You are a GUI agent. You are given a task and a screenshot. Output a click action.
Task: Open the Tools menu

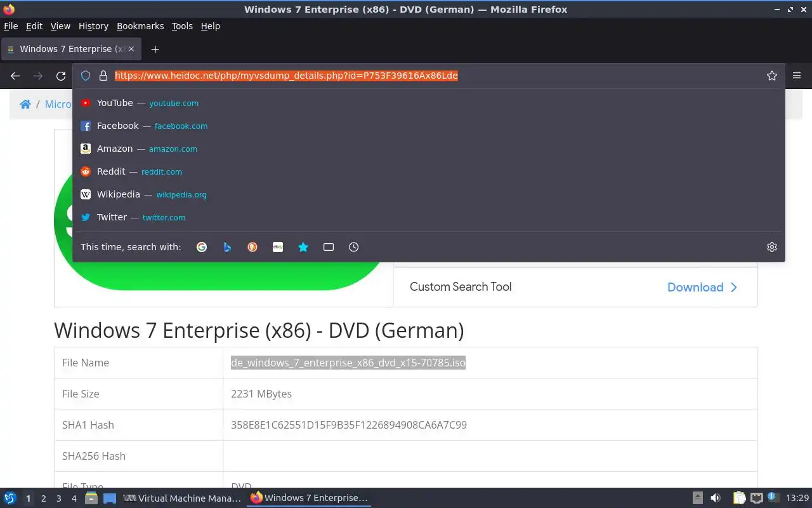tap(182, 26)
